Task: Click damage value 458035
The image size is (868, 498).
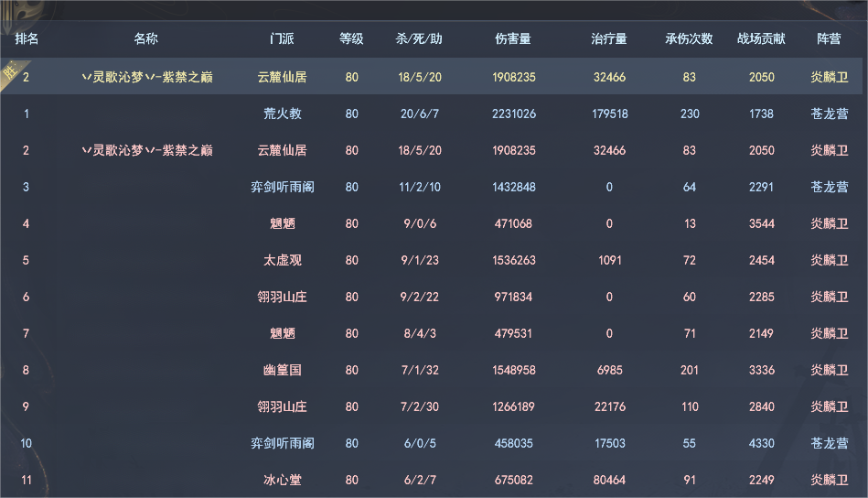Action: 513,442
